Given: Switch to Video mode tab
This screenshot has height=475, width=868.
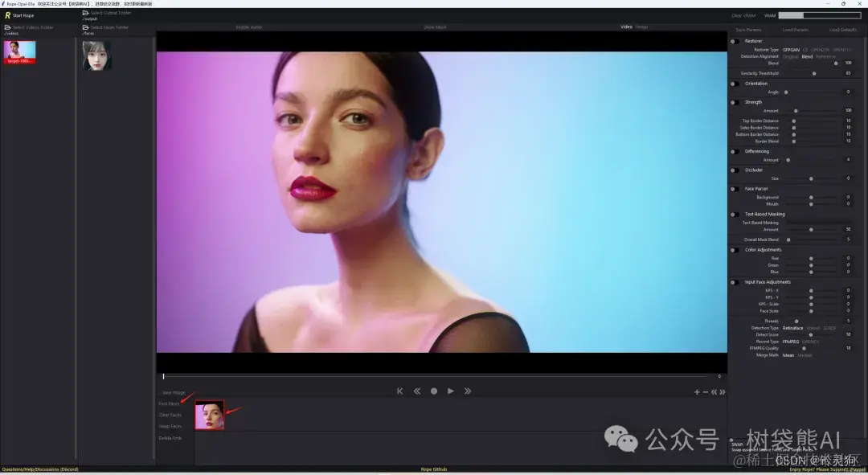Looking at the screenshot, I should coord(626,27).
